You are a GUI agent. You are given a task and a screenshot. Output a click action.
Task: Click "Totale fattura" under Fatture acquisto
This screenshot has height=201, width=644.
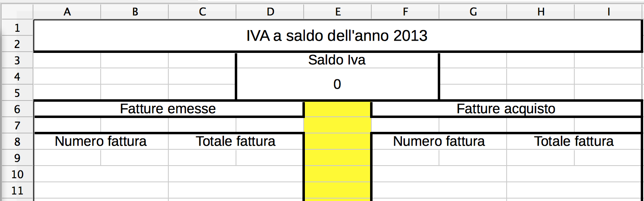point(574,142)
